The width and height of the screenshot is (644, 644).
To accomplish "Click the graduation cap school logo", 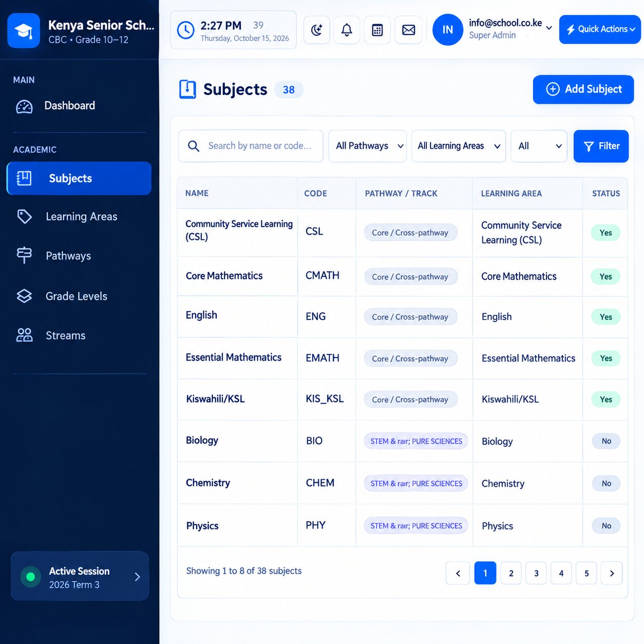I will coord(24,30).
